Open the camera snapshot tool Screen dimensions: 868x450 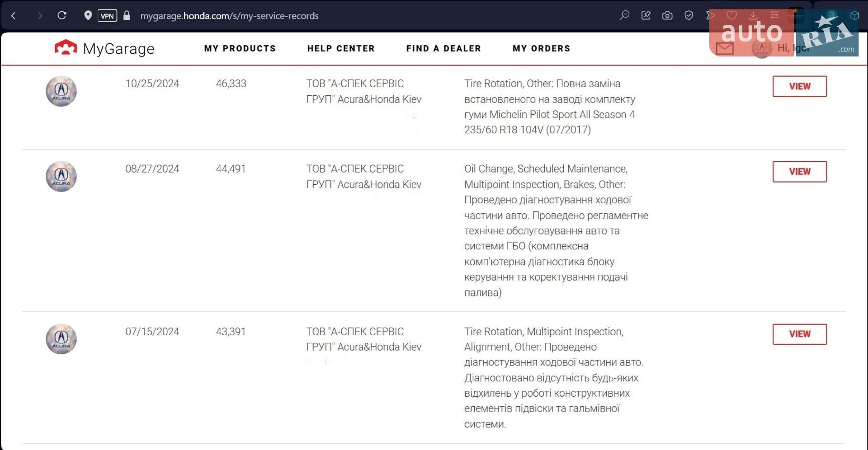(667, 15)
